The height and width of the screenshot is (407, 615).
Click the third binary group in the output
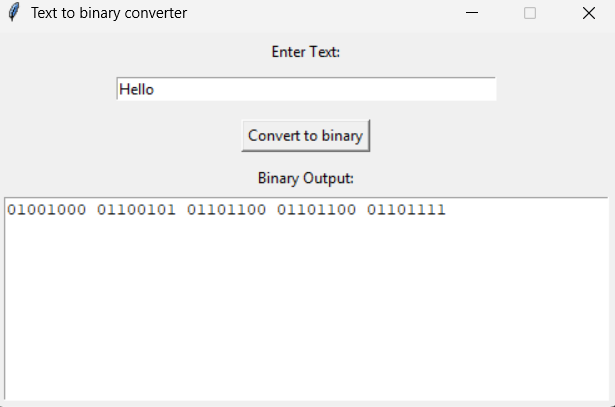227,210
